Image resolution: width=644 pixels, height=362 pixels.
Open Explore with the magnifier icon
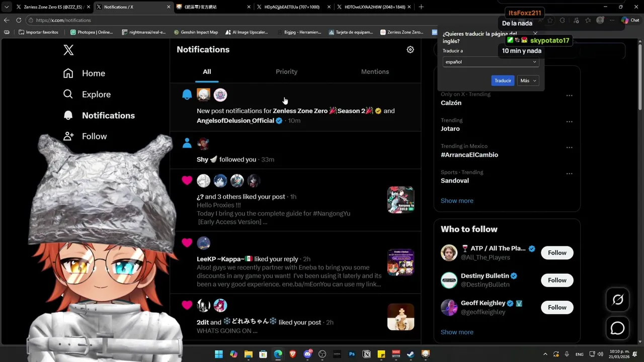tap(87, 95)
